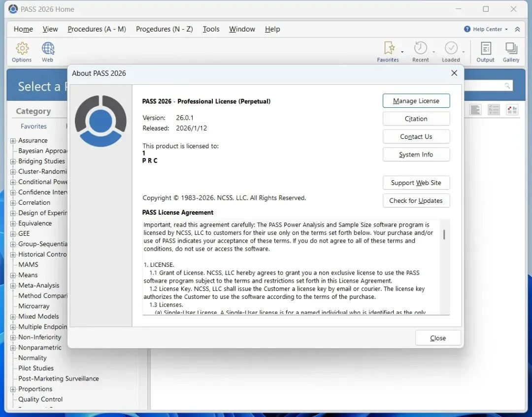Open the View menu

(50, 29)
